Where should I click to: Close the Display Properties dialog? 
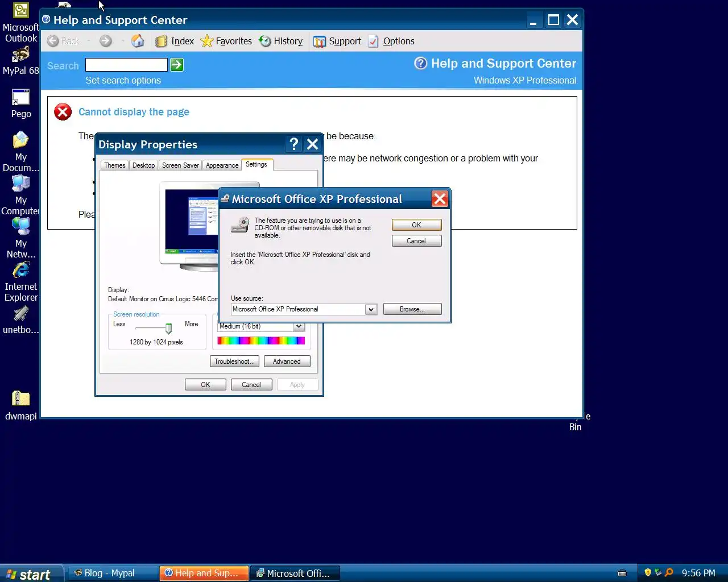pos(312,144)
